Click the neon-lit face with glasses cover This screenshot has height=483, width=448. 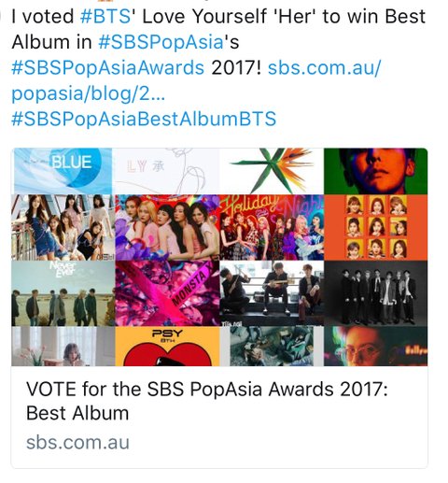coord(375,346)
